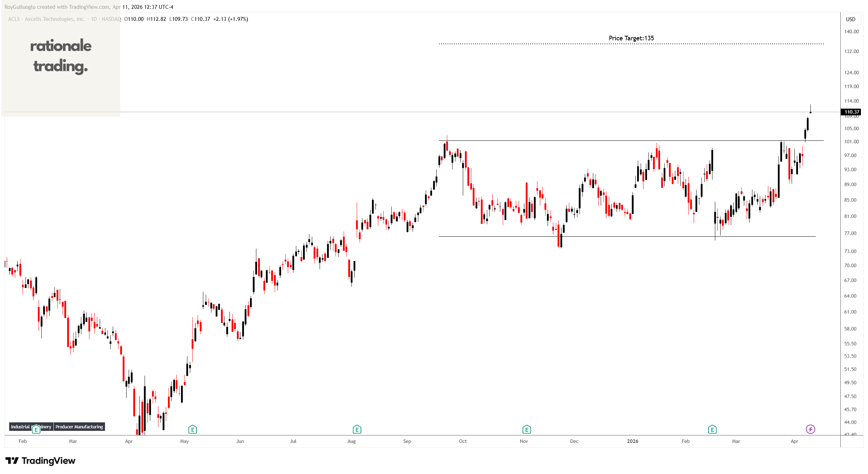Click the 140.00 level on price scale
This screenshot has height=474, width=868.
pyautogui.click(x=851, y=31)
